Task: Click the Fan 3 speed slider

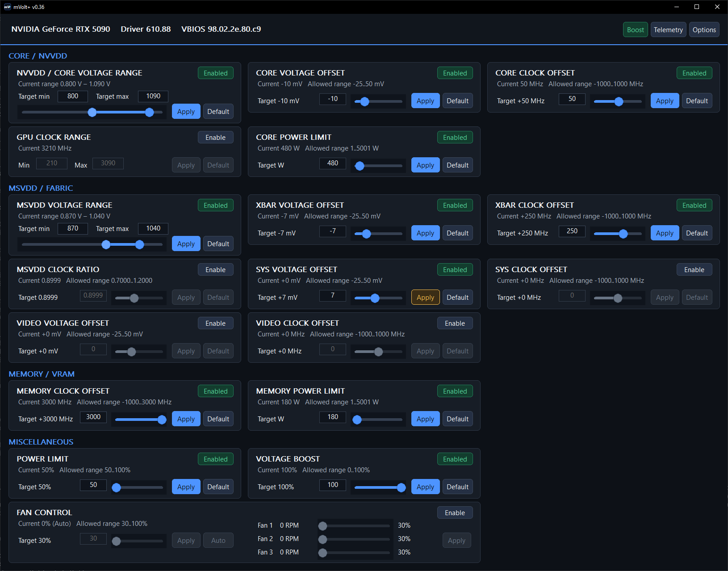Action: (x=355, y=553)
